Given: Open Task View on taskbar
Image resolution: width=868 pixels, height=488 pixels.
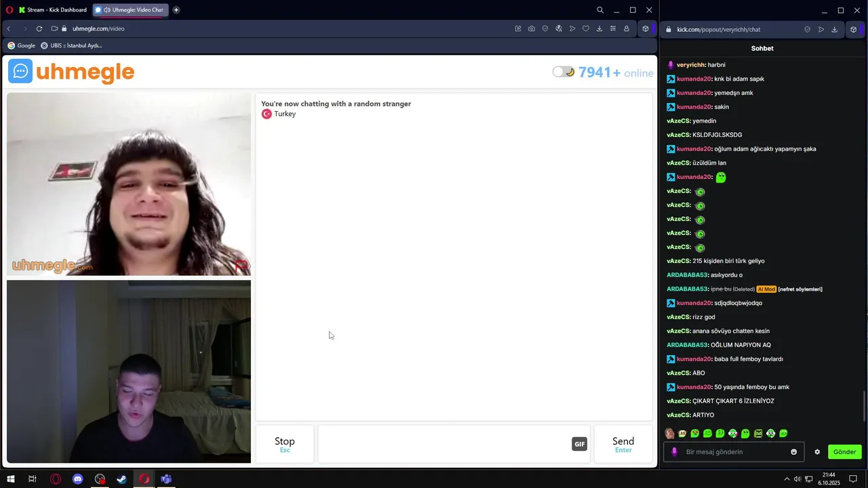Looking at the screenshot, I should (32, 479).
